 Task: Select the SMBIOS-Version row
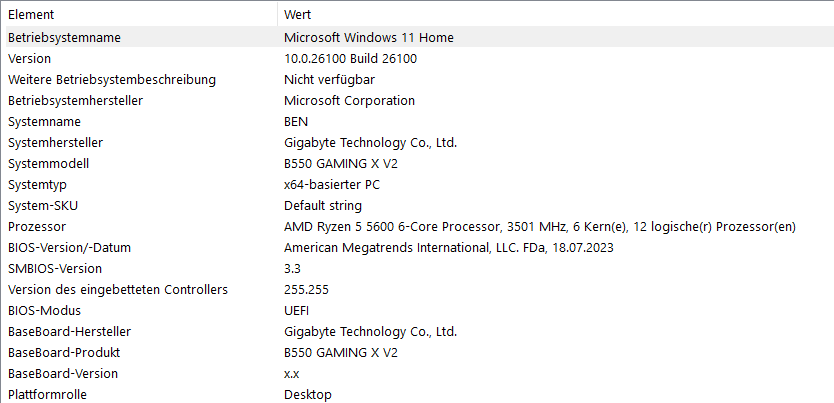54,268
